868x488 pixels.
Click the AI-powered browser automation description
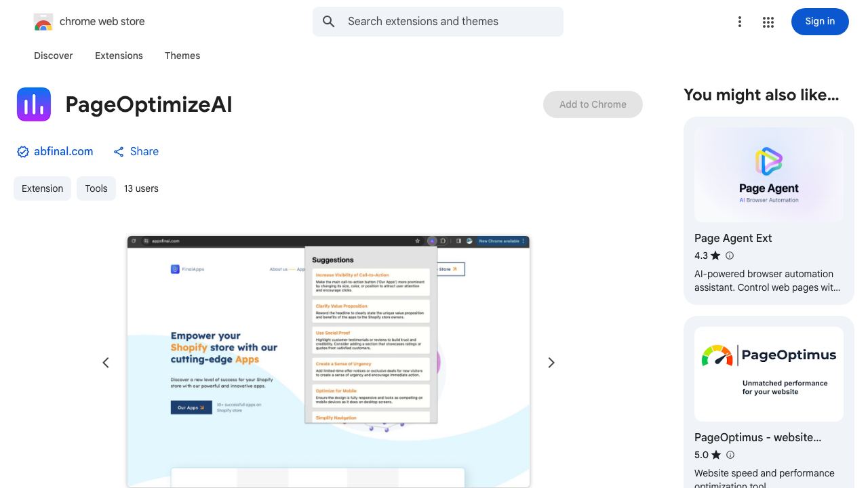click(x=767, y=281)
